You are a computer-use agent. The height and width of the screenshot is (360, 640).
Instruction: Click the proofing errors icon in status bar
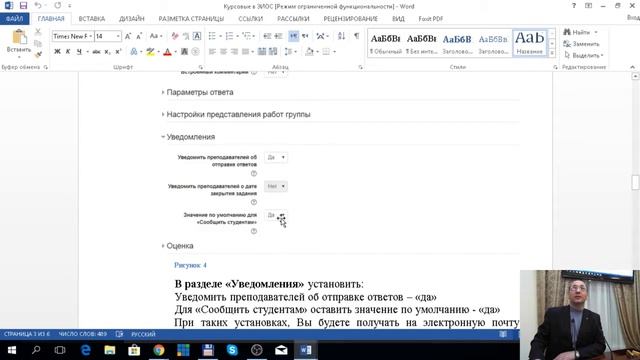coord(119,334)
